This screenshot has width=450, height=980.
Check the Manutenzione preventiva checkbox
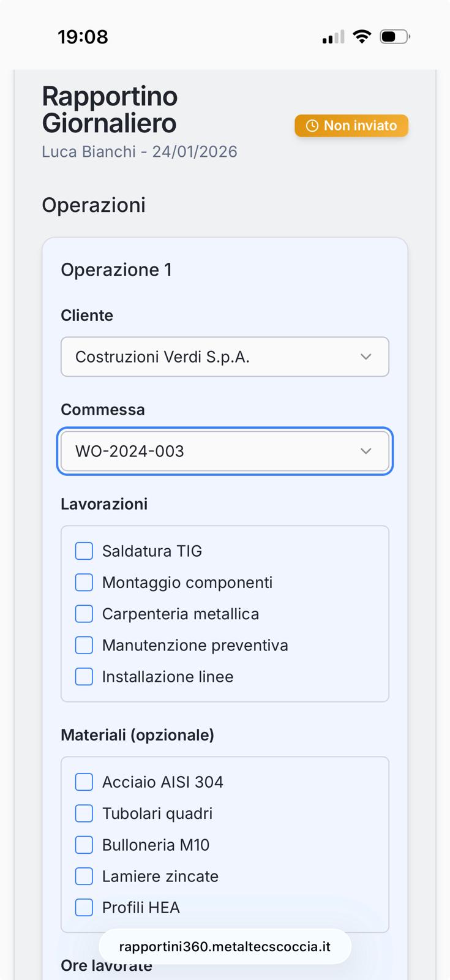(x=84, y=645)
